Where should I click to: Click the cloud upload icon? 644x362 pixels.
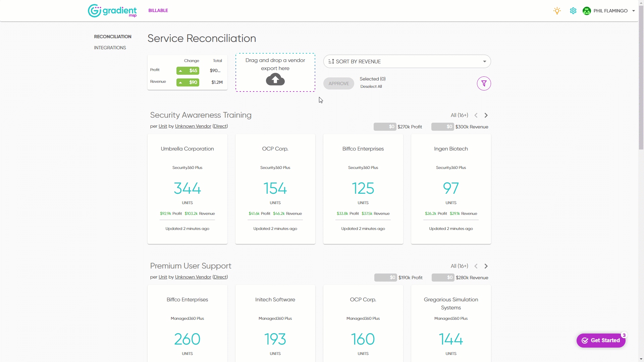(x=275, y=80)
